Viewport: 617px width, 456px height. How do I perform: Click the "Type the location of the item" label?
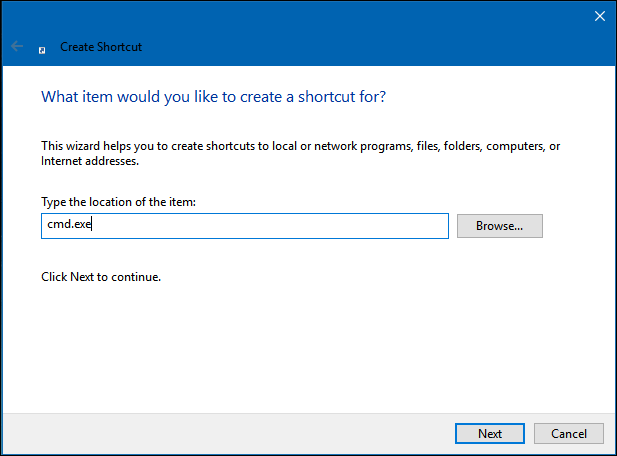tap(118, 202)
